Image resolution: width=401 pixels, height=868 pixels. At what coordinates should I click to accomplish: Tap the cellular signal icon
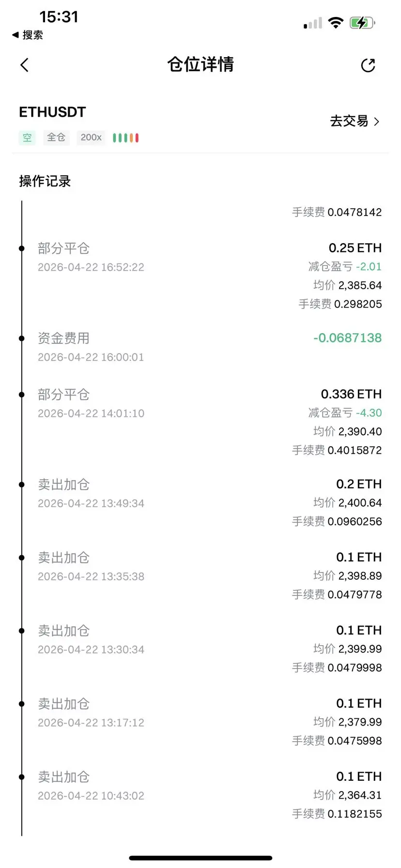pyautogui.click(x=313, y=23)
